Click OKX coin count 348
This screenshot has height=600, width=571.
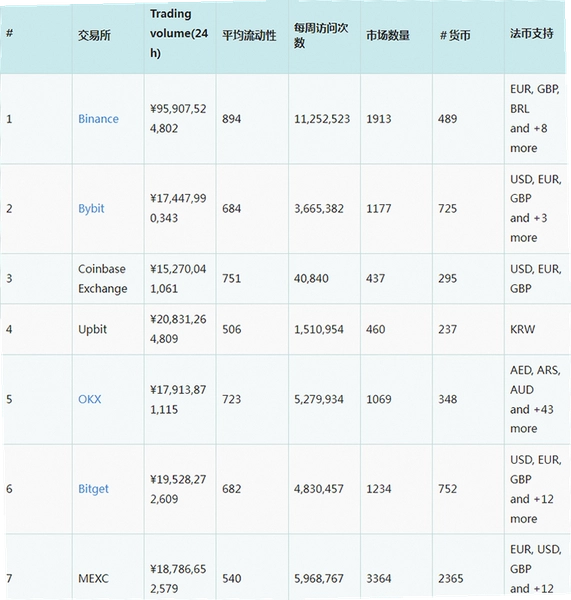click(x=448, y=399)
